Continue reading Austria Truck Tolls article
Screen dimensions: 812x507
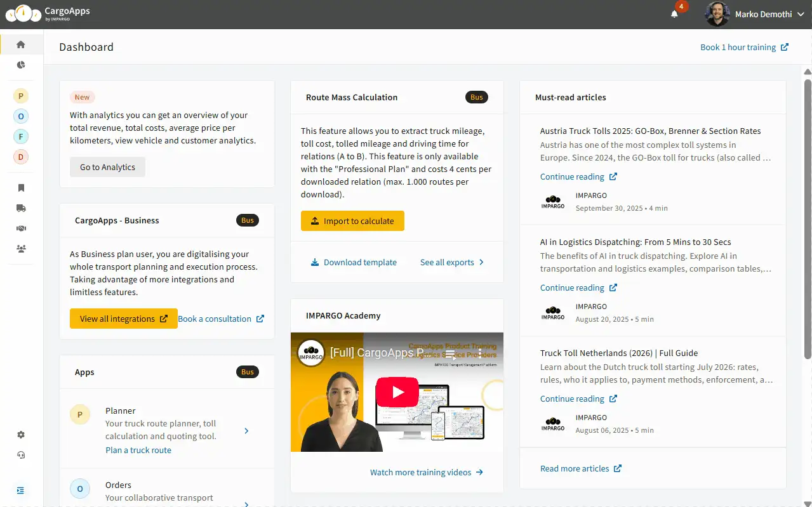pos(578,176)
